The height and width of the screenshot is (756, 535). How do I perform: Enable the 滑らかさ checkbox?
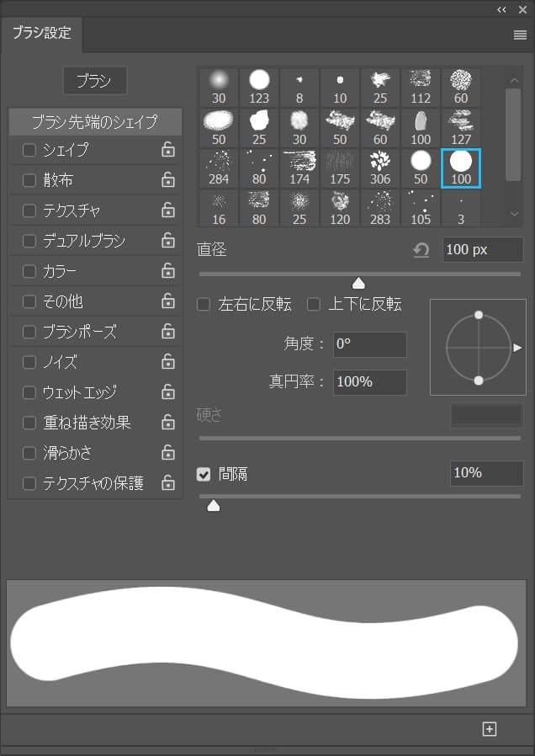pyautogui.click(x=29, y=453)
